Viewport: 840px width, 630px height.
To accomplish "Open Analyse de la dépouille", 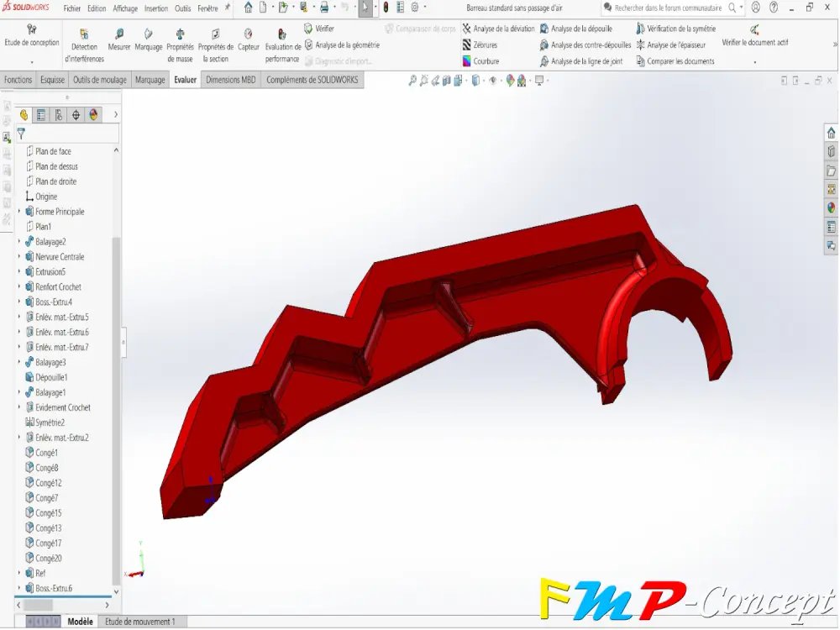I will tap(576, 29).
